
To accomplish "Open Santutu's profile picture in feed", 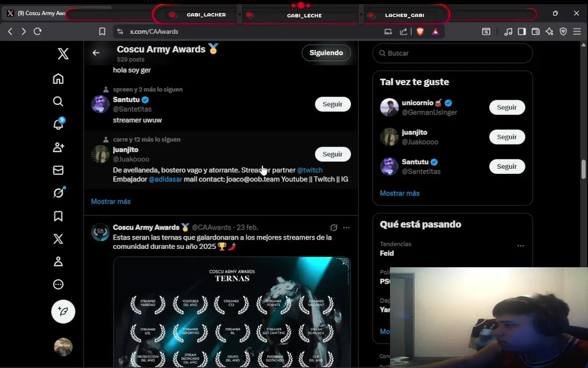I will [x=101, y=104].
